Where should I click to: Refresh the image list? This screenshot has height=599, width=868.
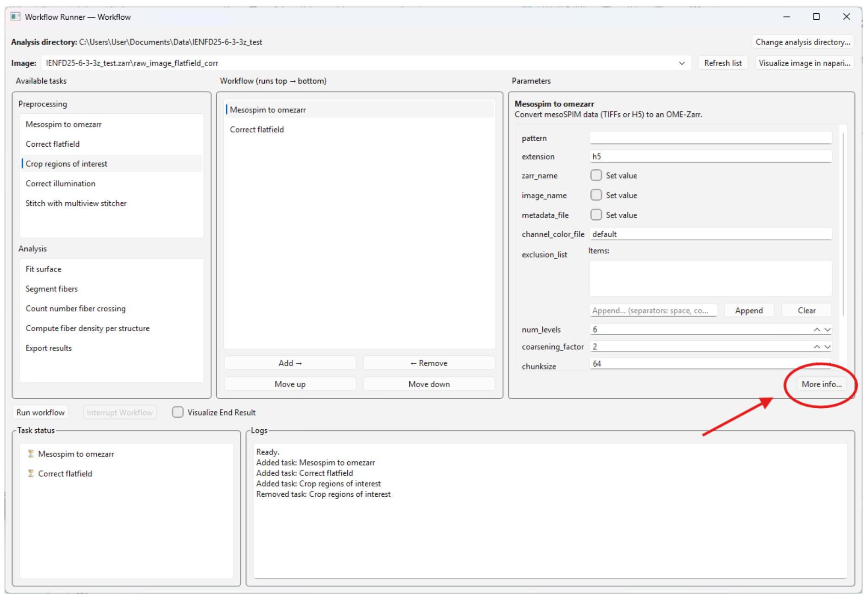tap(723, 63)
